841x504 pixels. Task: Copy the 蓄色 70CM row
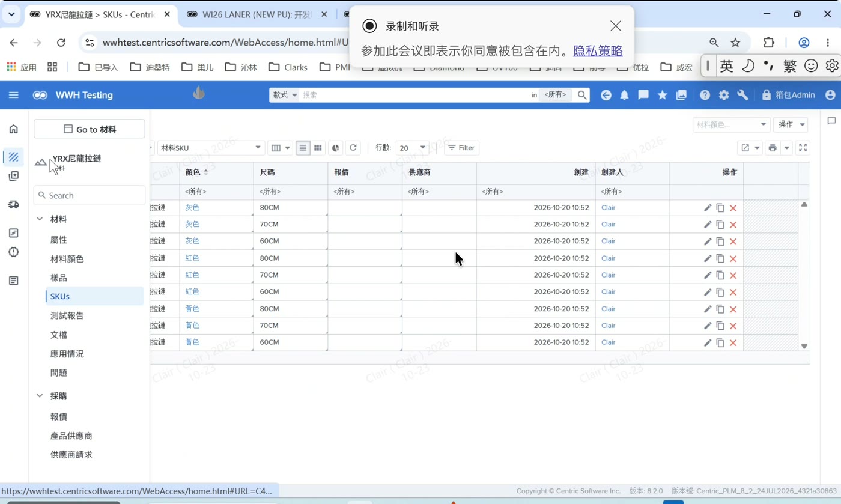point(720,326)
